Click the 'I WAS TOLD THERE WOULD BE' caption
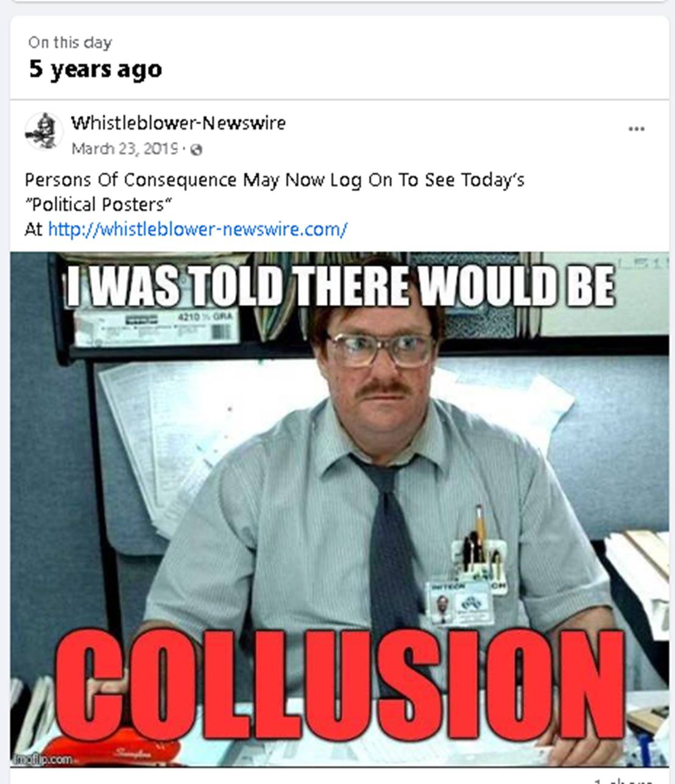The height and width of the screenshot is (784, 675). click(340, 286)
